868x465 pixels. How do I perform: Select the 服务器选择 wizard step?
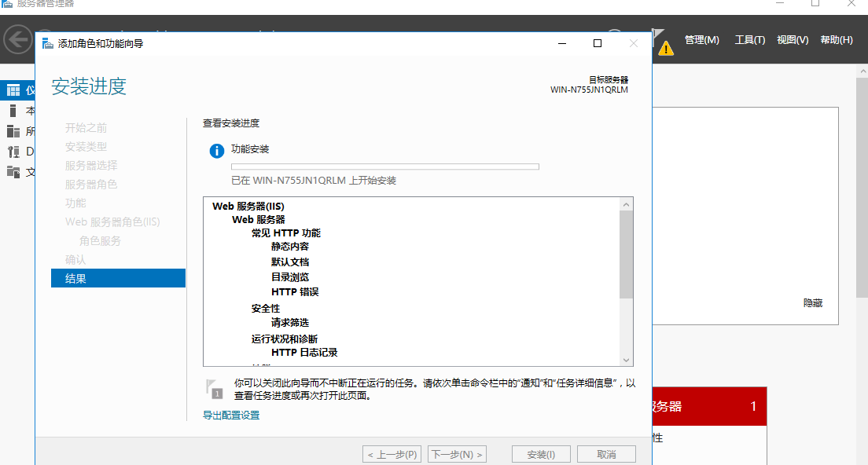click(91, 165)
